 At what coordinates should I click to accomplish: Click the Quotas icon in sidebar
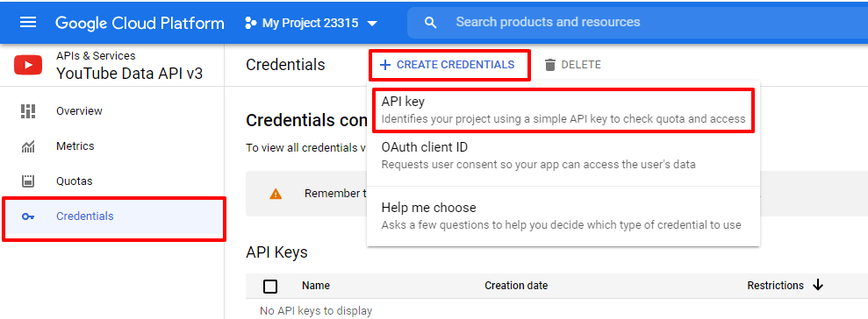pyautogui.click(x=28, y=181)
